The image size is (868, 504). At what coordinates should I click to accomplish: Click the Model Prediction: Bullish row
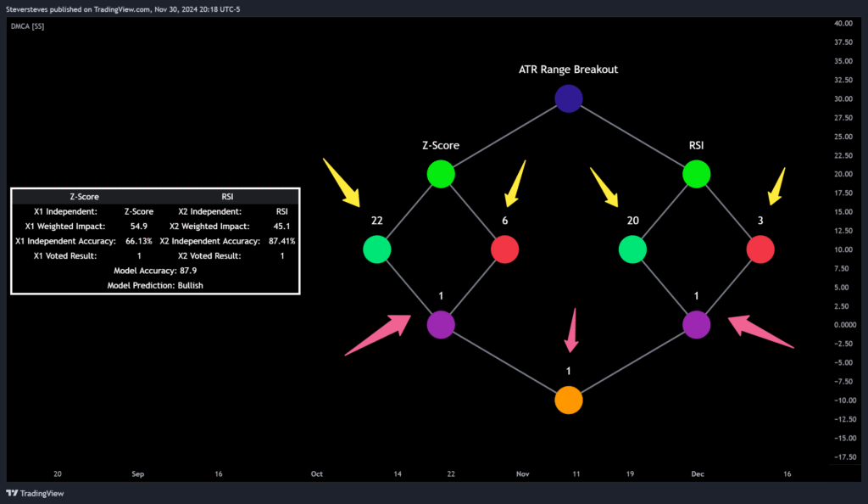click(155, 286)
